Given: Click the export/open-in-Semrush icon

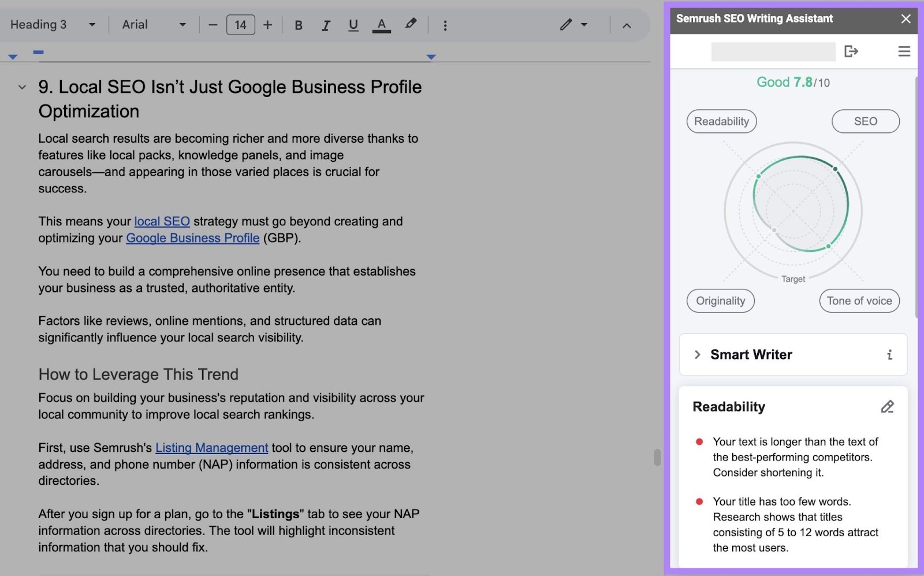Looking at the screenshot, I should pyautogui.click(x=852, y=51).
